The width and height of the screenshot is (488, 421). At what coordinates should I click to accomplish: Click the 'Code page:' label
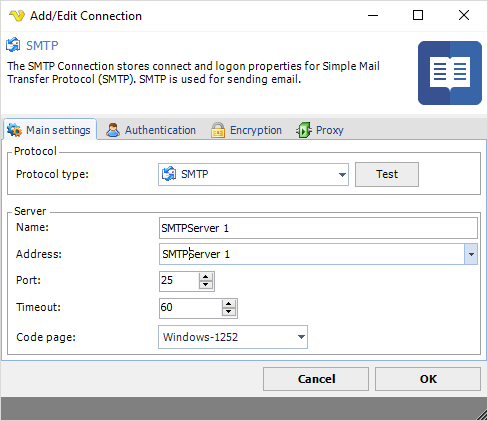pyautogui.click(x=46, y=337)
